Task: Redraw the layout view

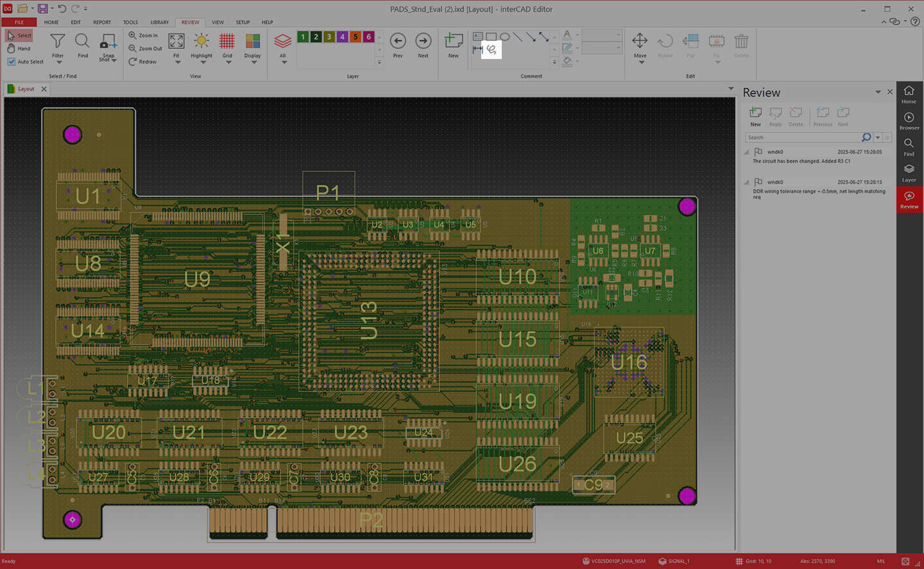Action: [x=142, y=62]
